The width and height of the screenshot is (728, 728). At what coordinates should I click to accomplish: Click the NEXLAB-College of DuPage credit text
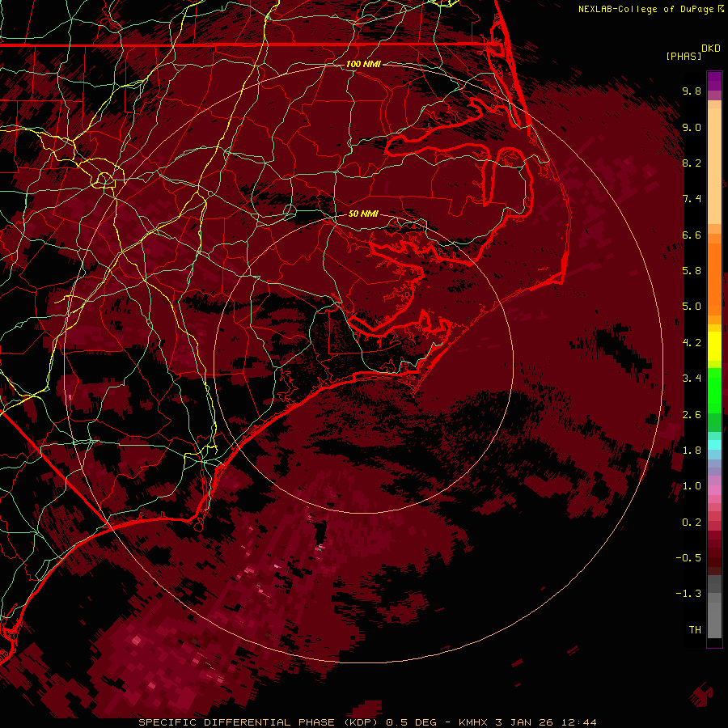(647, 9)
